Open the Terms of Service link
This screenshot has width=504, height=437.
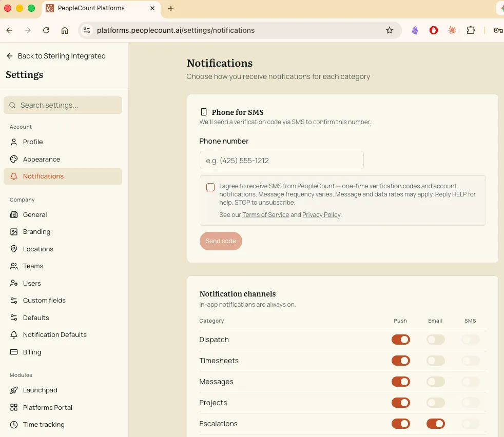coord(265,214)
